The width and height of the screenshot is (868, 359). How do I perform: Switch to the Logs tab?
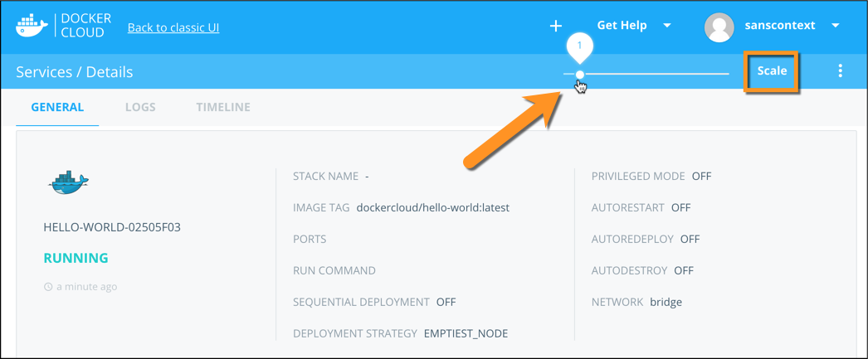(140, 107)
